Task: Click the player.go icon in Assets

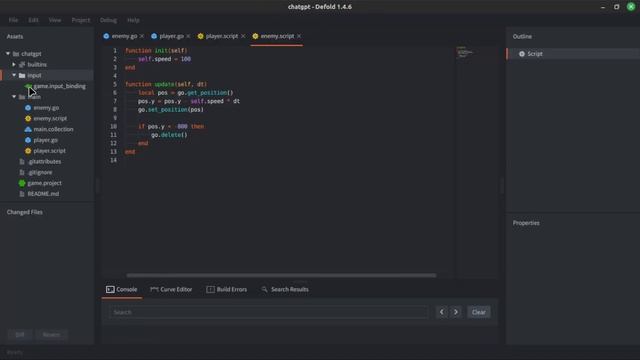Action: [x=28, y=140]
